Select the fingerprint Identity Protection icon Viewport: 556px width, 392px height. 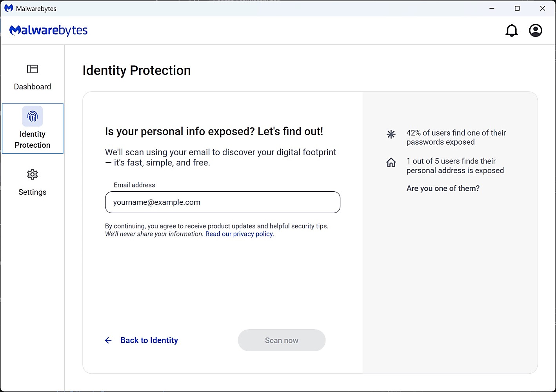click(x=33, y=116)
